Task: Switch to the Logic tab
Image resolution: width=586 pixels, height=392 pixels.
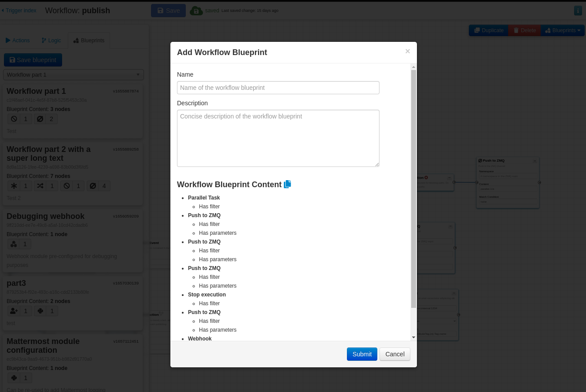Action: (51, 41)
